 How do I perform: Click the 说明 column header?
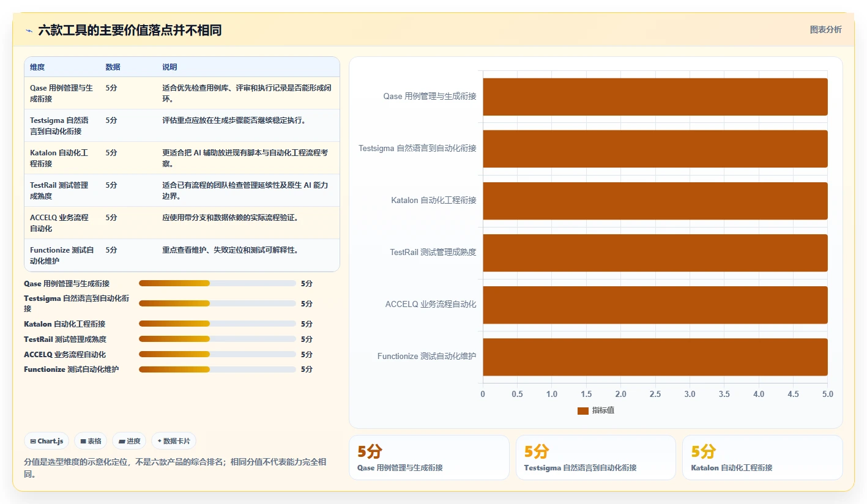169,67
